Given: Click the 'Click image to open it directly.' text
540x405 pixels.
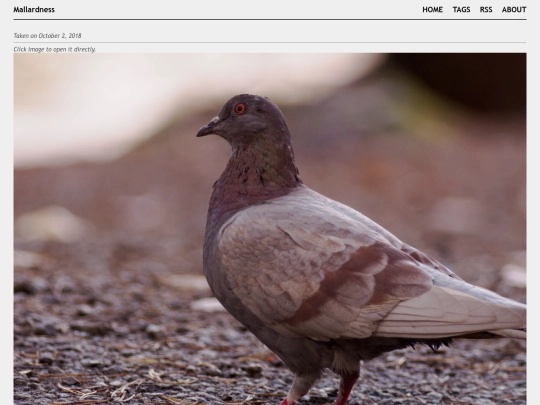Looking at the screenshot, I should click(55, 49).
